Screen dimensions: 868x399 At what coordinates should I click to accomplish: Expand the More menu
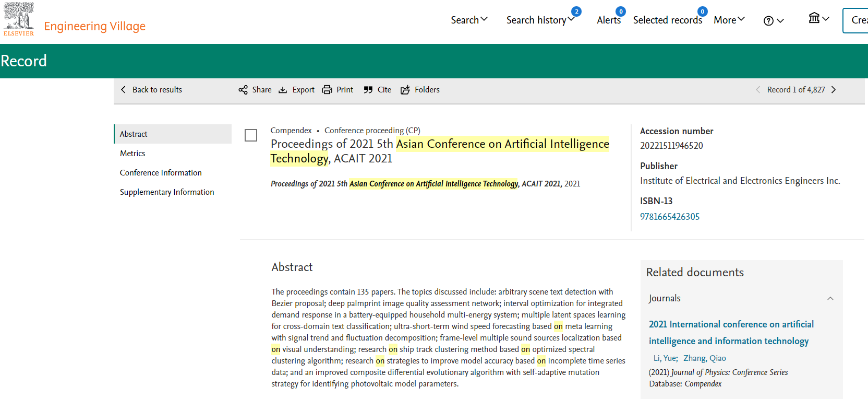tap(729, 20)
